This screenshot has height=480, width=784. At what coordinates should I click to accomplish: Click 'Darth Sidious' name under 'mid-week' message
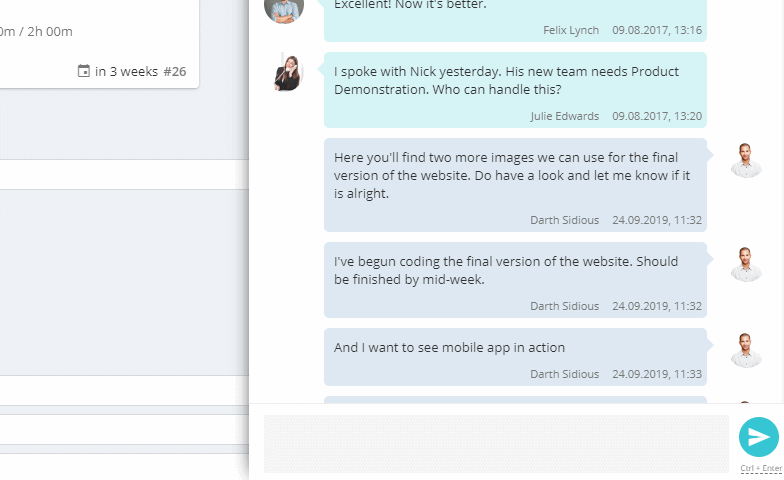564,306
